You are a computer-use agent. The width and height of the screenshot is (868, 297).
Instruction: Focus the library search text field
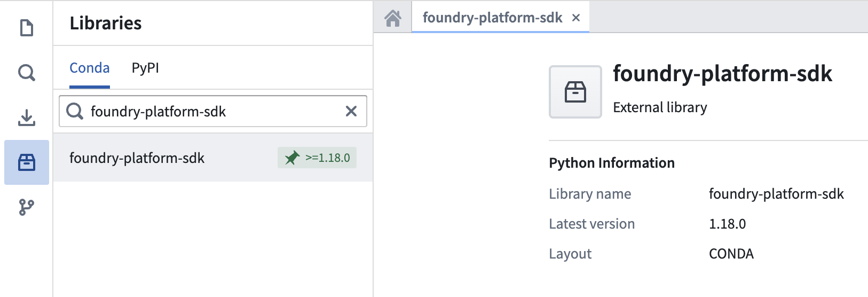(x=214, y=111)
